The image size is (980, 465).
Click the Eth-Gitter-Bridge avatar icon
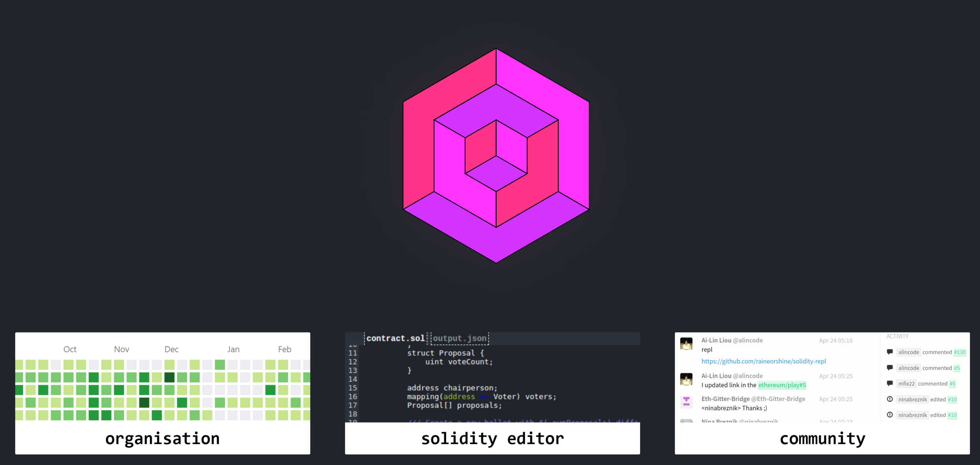point(686,401)
